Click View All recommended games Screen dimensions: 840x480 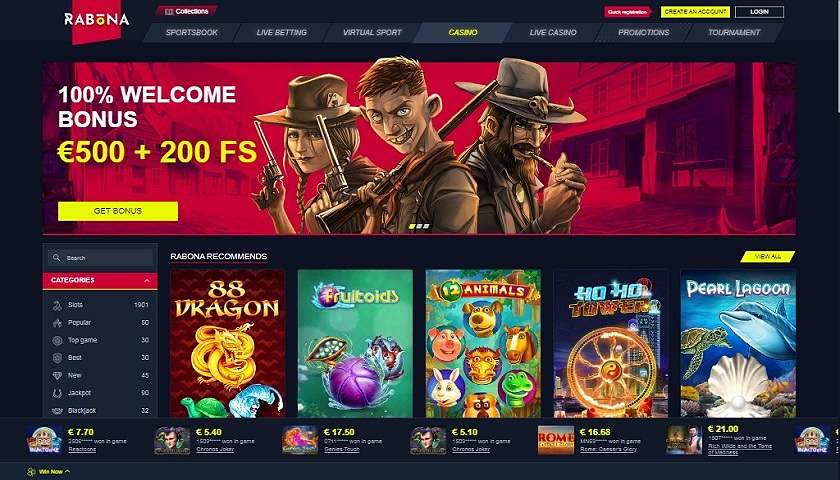(x=768, y=257)
